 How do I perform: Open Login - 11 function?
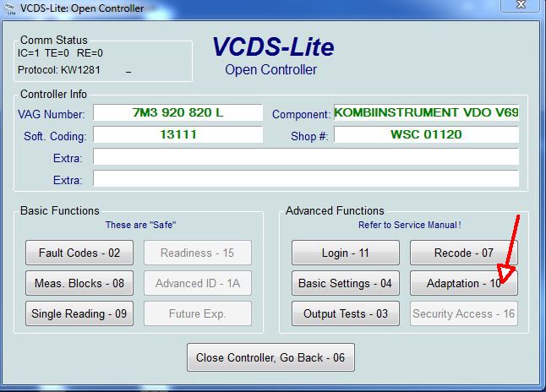[x=346, y=253]
